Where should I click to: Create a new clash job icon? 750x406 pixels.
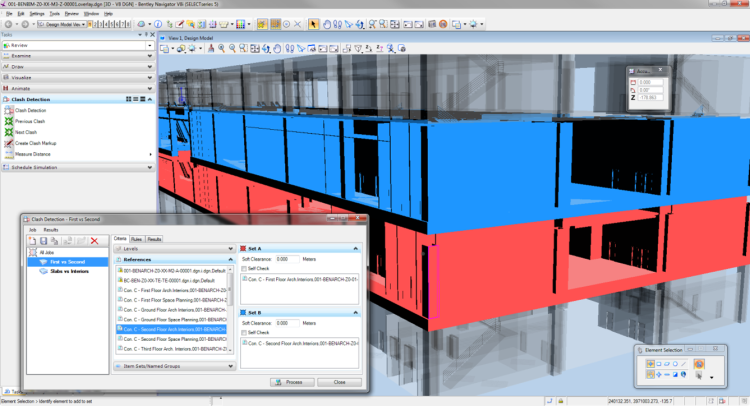pyautogui.click(x=31, y=240)
